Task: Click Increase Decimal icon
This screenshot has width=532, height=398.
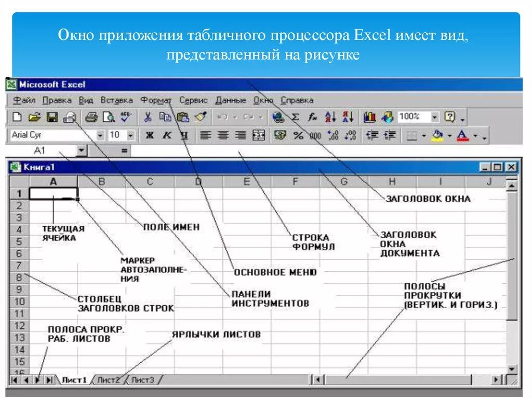Action: 333,135
